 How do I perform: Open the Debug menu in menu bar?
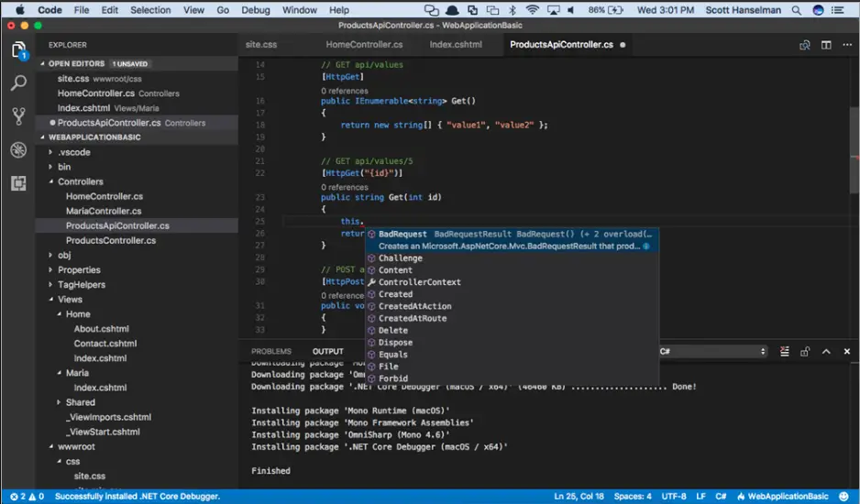pos(256,10)
